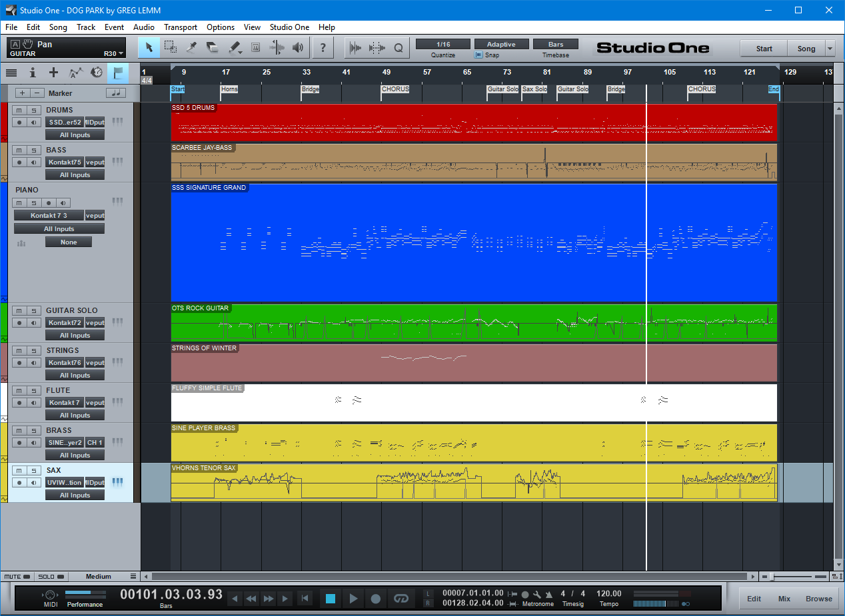This screenshot has height=616, width=845.
Task: Open the track list icon
Action: point(11,73)
